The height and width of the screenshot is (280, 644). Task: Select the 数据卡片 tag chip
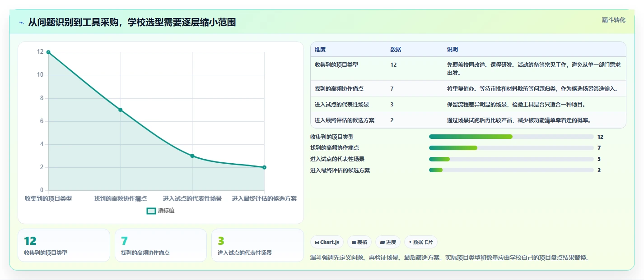pyautogui.click(x=421, y=242)
